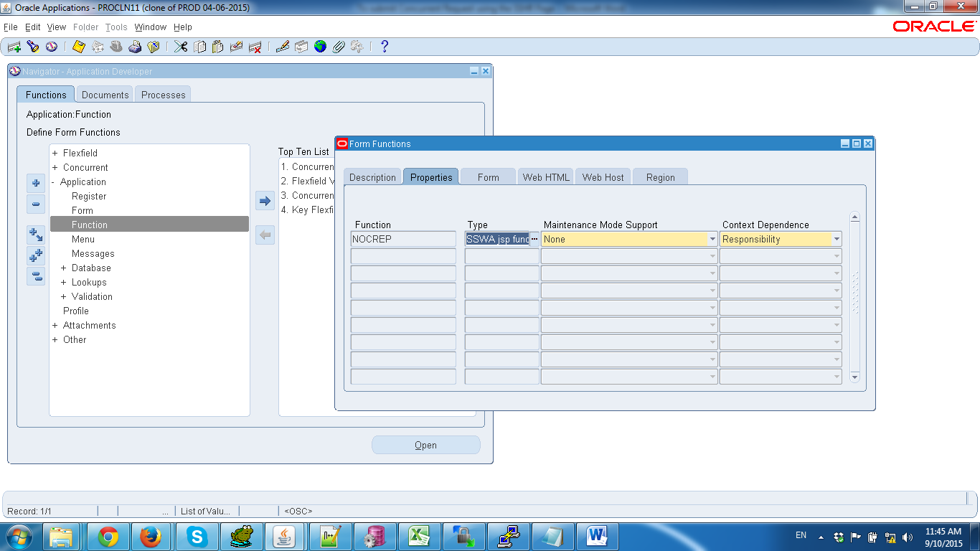Open the Help menu

click(183, 27)
